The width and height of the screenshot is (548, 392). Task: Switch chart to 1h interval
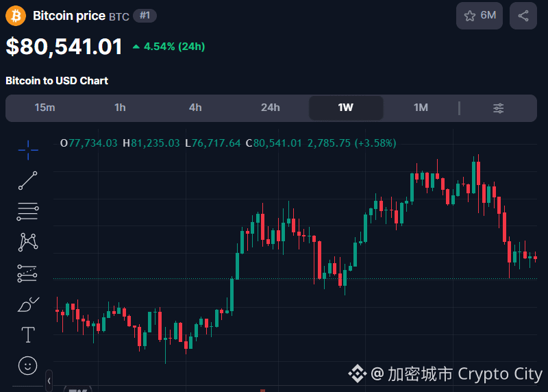pyautogui.click(x=120, y=108)
